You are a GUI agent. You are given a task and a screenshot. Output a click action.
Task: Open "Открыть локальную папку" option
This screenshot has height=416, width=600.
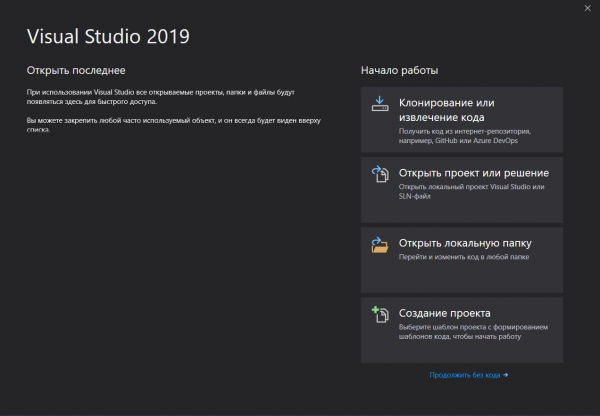tap(465, 242)
